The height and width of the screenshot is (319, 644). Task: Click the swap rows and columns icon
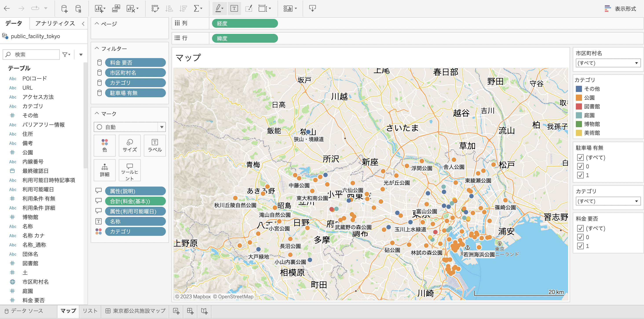point(155,9)
